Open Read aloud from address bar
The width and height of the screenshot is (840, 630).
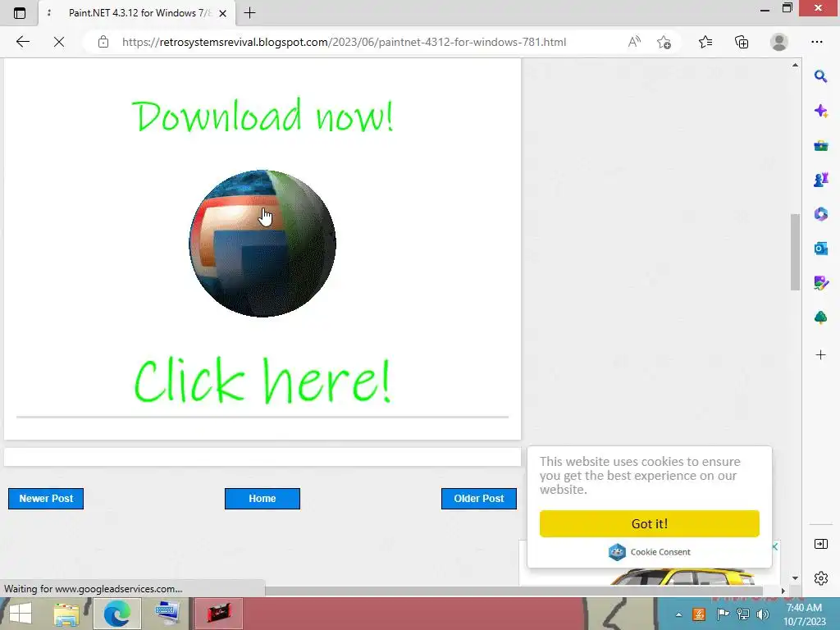pyautogui.click(x=634, y=42)
